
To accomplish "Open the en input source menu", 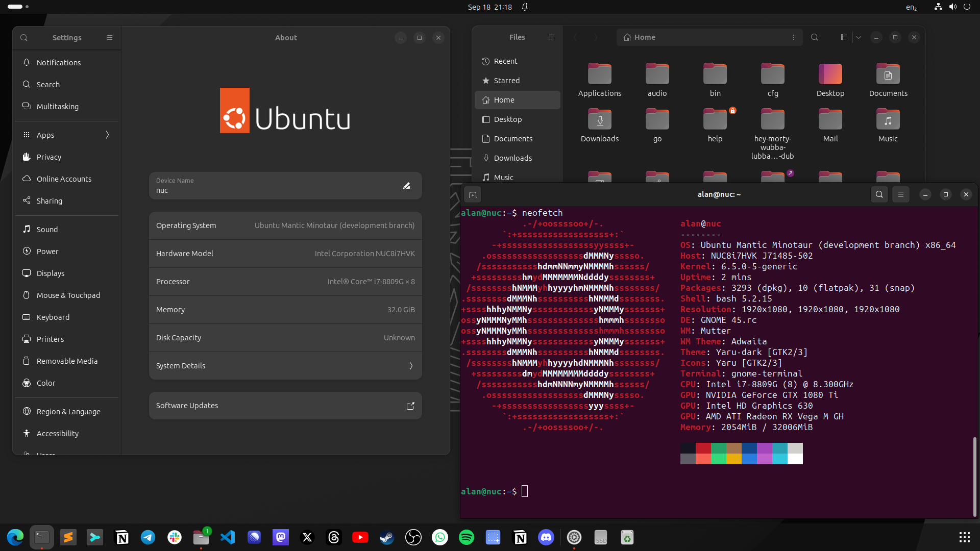I will point(912,7).
